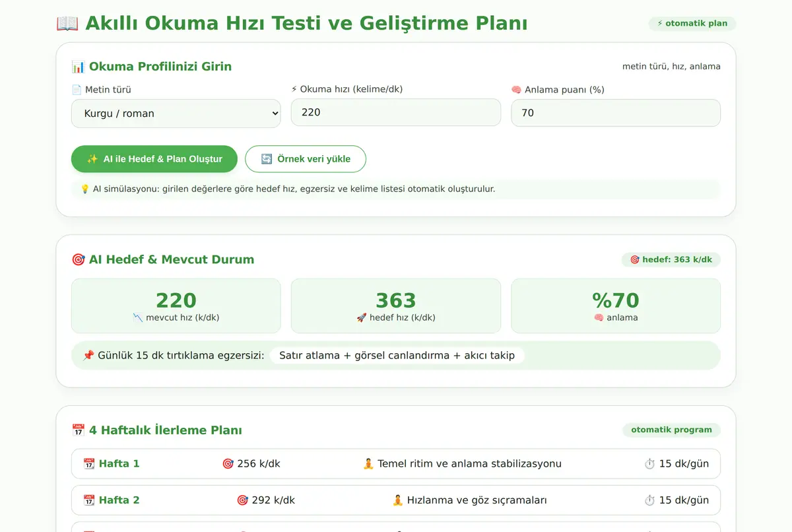Image resolution: width=792 pixels, height=532 pixels.
Task: Click the target icon next to 292 k/dk
Action: tap(242, 500)
